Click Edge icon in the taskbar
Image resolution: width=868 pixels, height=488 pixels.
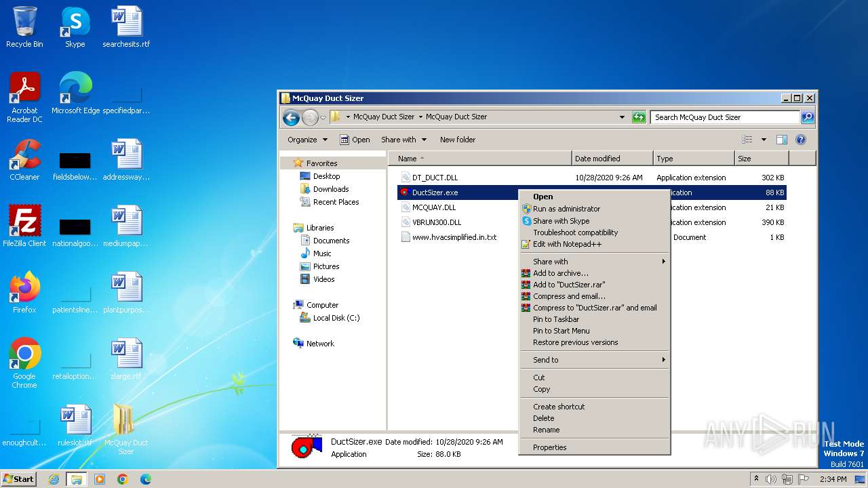(146, 479)
